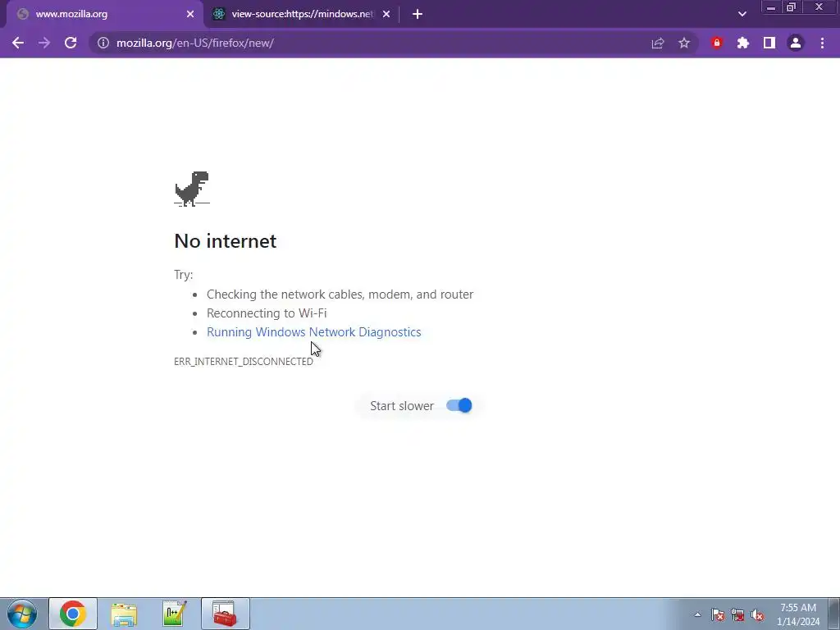Close the www.mozilla.org tab
Image resolution: width=840 pixels, height=630 pixels.
point(190,15)
